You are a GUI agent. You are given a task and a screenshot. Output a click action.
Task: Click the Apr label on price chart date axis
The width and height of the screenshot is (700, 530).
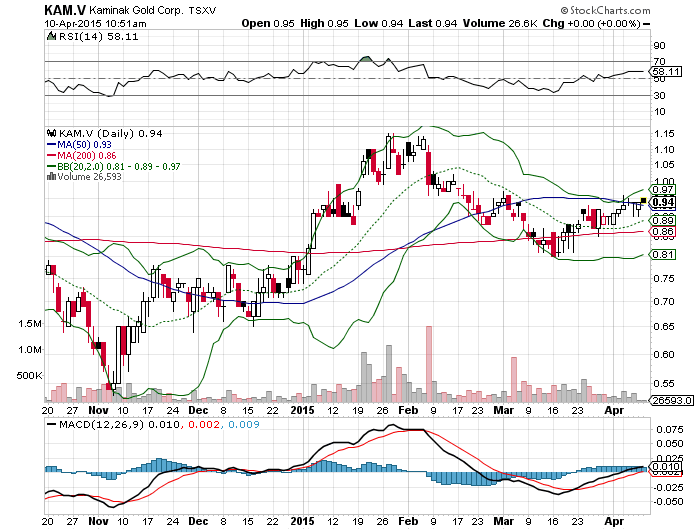click(x=614, y=410)
